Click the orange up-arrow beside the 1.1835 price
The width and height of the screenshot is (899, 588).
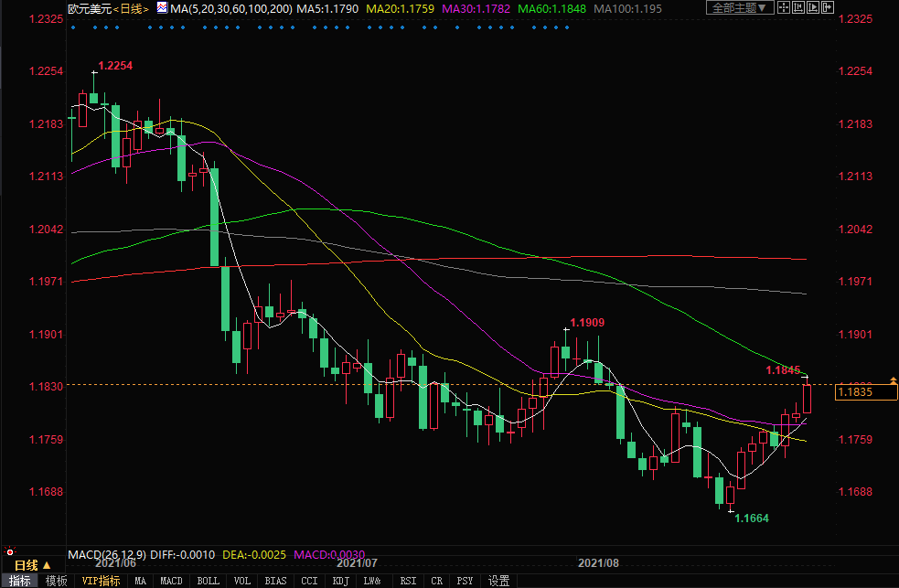pyautogui.click(x=893, y=379)
